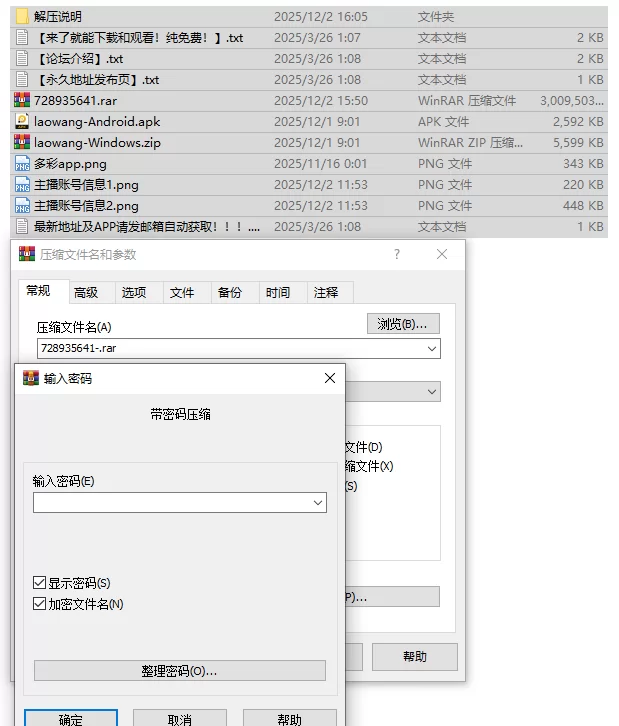The width and height of the screenshot is (619, 726).
Task: Click 帮助 in the 输入密码 dialog
Action: (x=289, y=719)
